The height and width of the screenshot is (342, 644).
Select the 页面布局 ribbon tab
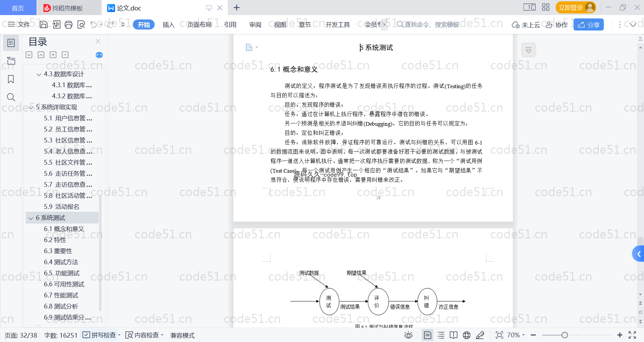tap(199, 24)
